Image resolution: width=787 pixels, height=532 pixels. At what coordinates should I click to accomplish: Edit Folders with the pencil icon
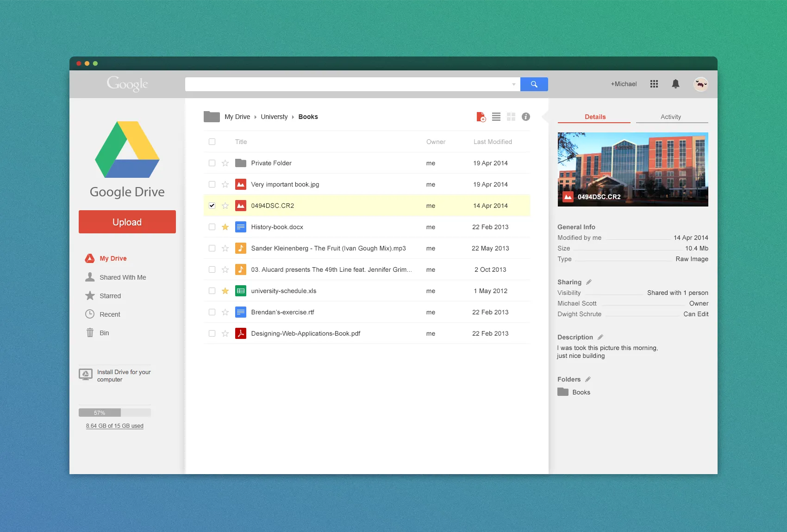coord(588,379)
